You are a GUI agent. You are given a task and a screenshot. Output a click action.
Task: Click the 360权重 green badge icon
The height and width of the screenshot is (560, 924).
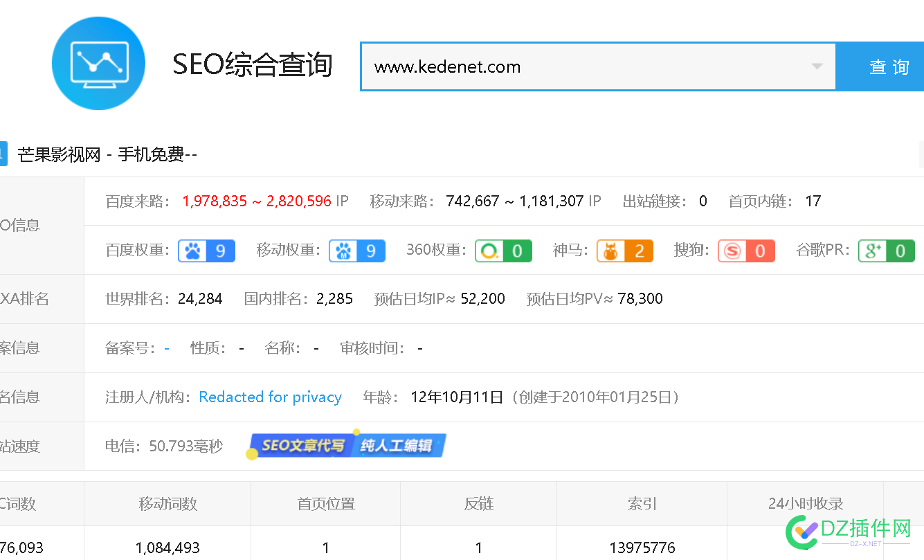503,251
